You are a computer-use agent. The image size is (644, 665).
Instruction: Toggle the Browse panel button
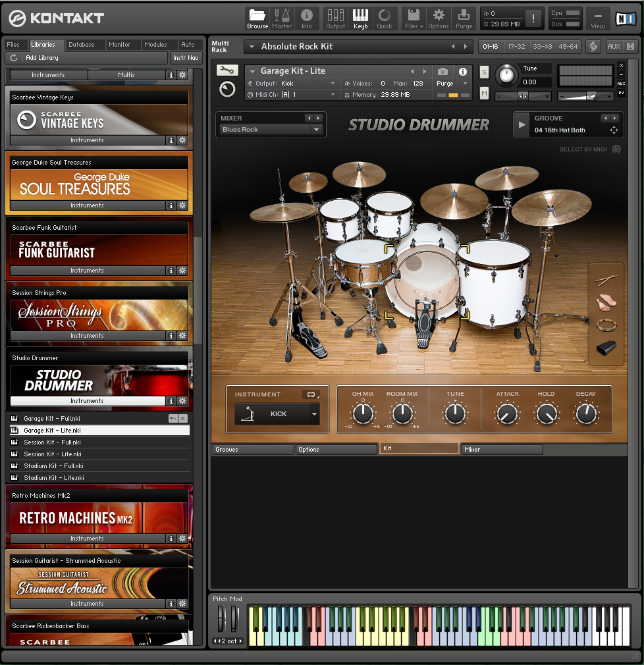[257, 19]
